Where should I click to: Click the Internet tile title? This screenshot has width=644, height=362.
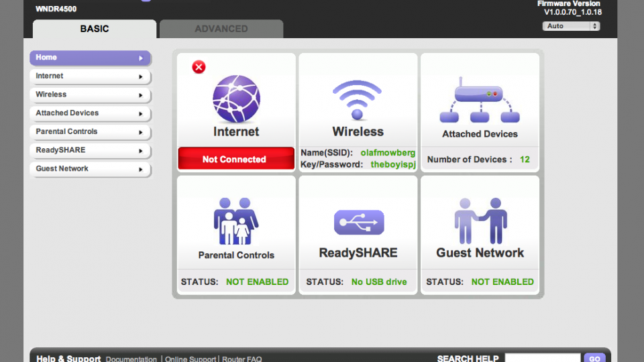coord(236,132)
